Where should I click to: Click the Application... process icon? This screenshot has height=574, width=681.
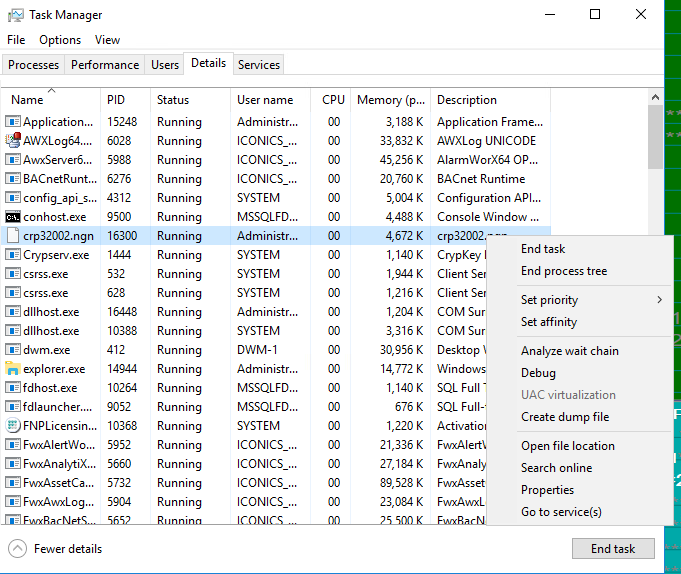(x=13, y=122)
